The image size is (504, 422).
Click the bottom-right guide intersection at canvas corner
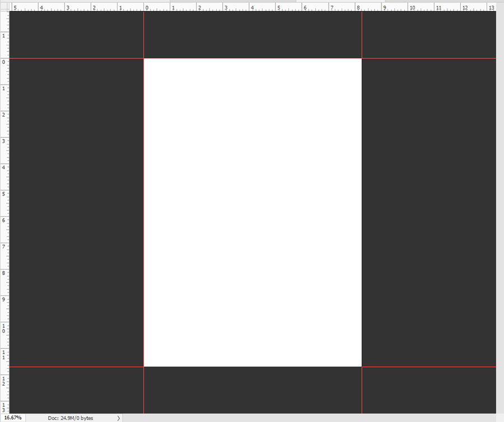pos(362,367)
